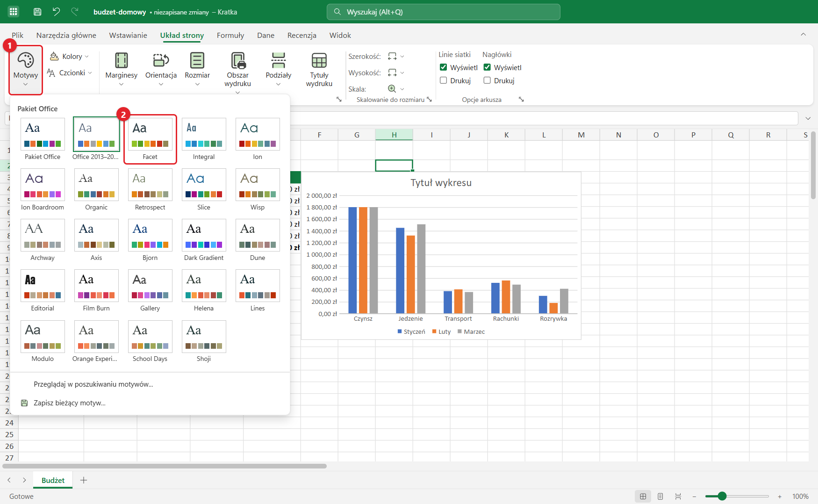Open the app launcher grid icon
This screenshot has height=504, width=818.
[13, 12]
